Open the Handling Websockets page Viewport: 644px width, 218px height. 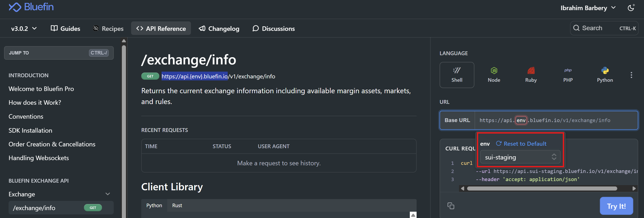(x=39, y=158)
